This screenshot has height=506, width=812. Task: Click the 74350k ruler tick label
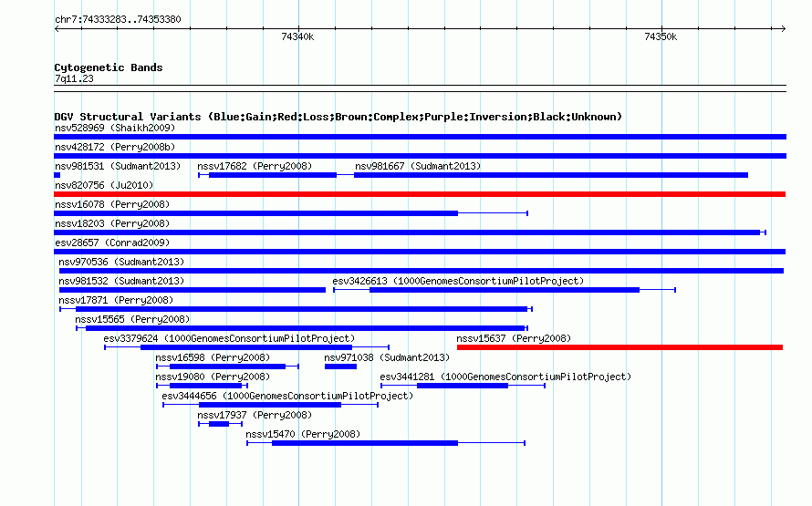pos(661,36)
